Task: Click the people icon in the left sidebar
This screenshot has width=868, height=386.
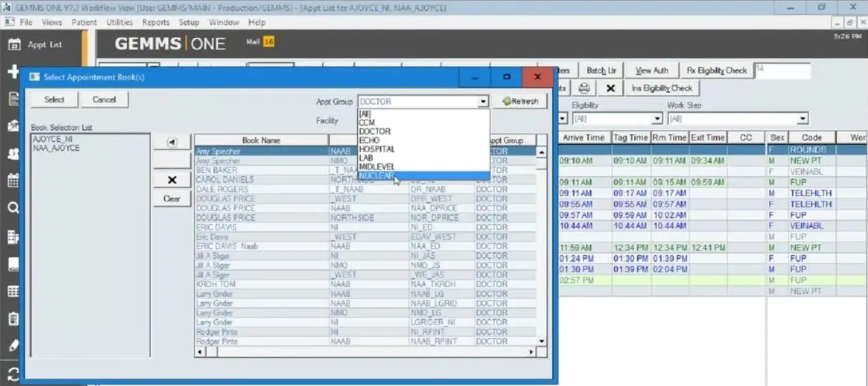Action: 13,154
